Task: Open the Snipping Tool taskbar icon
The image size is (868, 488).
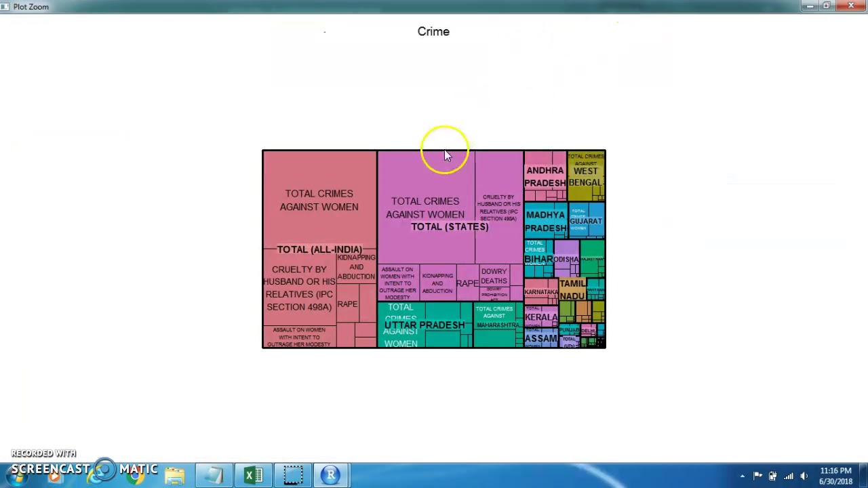Action: [292, 475]
